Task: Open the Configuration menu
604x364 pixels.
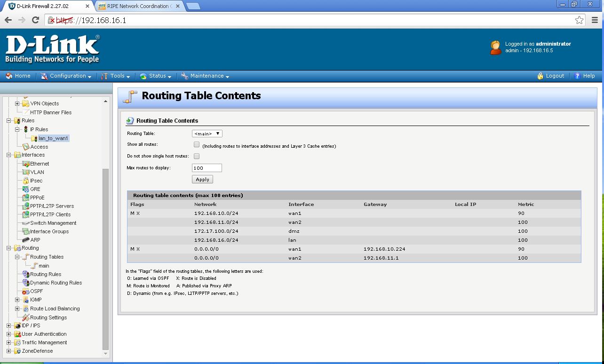Action: (66, 76)
